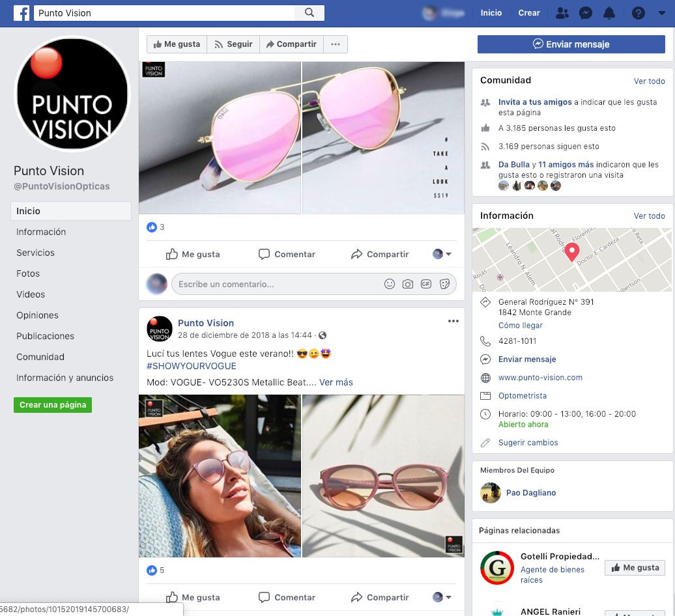The height and width of the screenshot is (616, 675).
Task: Click the Facebook logo icon
Action: 22,13
